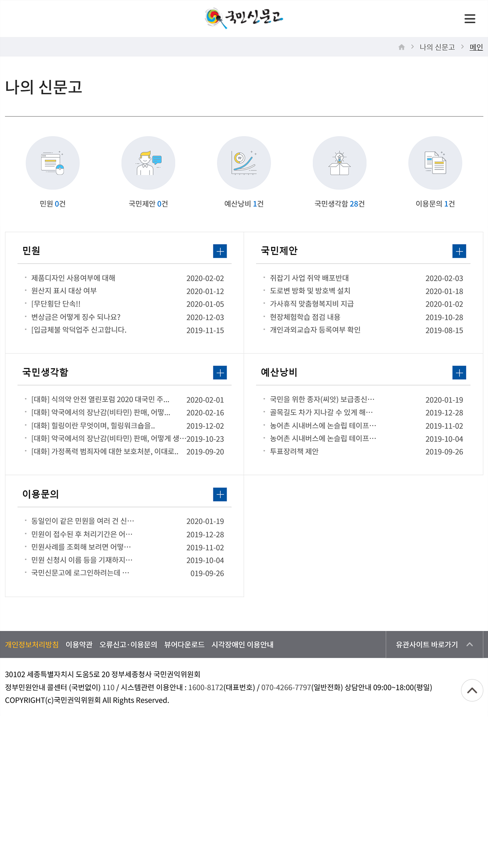The height and width of the screenshot is (868, 488).
Task: Open [입금체불 악덕업주 신고합니다. post
Action: pyautogui.click(x=79, y=330)
